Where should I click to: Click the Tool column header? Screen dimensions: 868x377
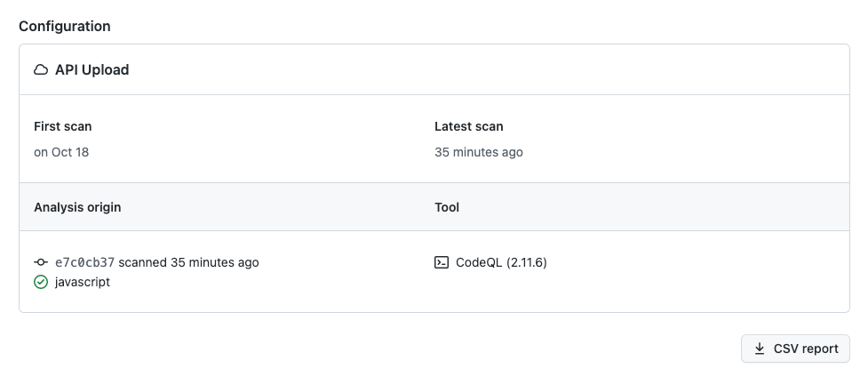point(447,207)
